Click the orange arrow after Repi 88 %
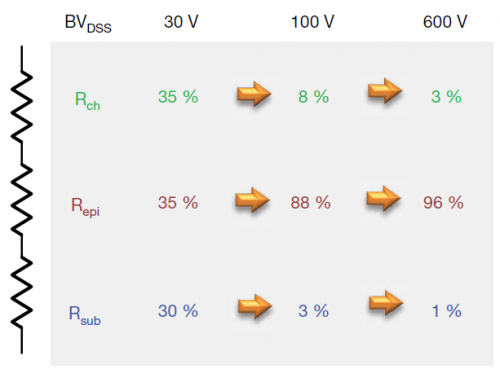The width and height of the screenshot is (500, 369). (383, 198)
